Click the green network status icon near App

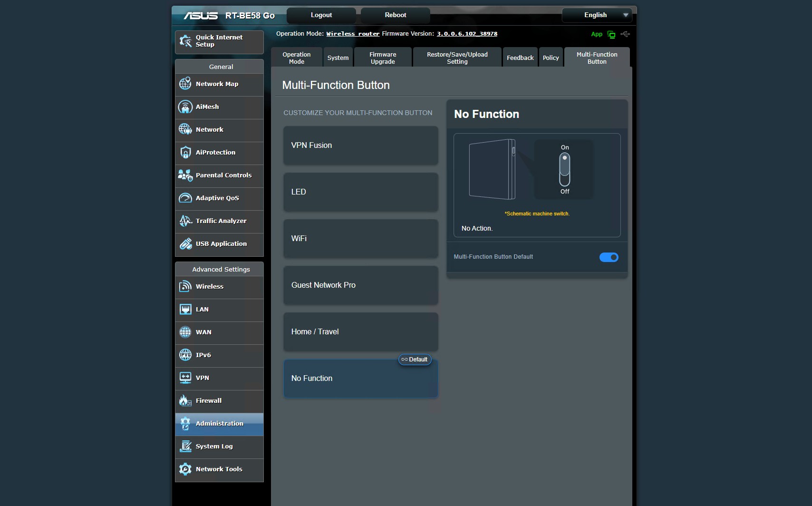[x=611, y=34]
